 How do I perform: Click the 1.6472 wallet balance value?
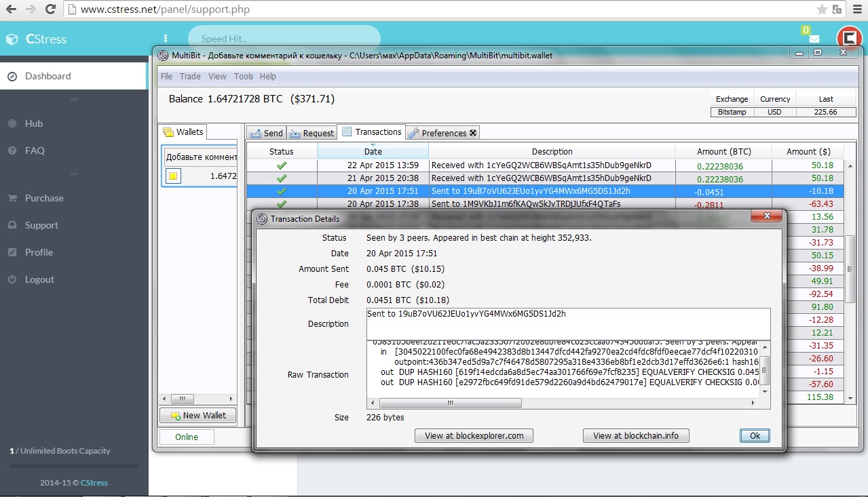(x=223, y=176)
